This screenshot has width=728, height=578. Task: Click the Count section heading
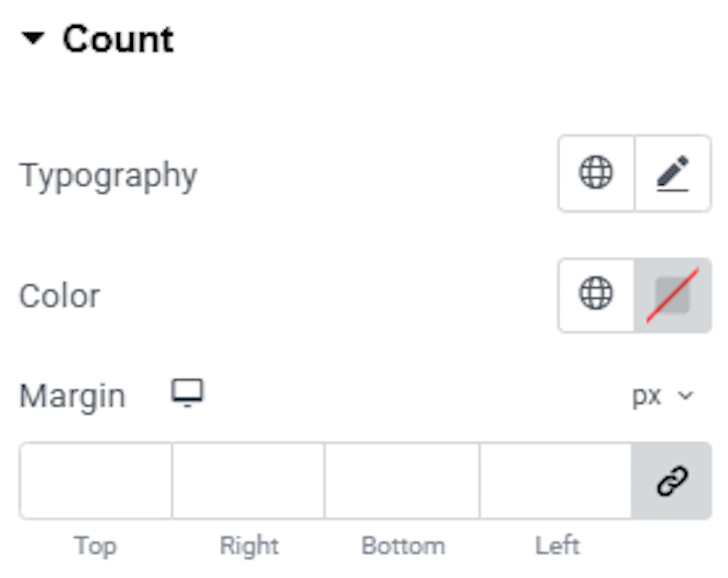click(x=118, y=39)
